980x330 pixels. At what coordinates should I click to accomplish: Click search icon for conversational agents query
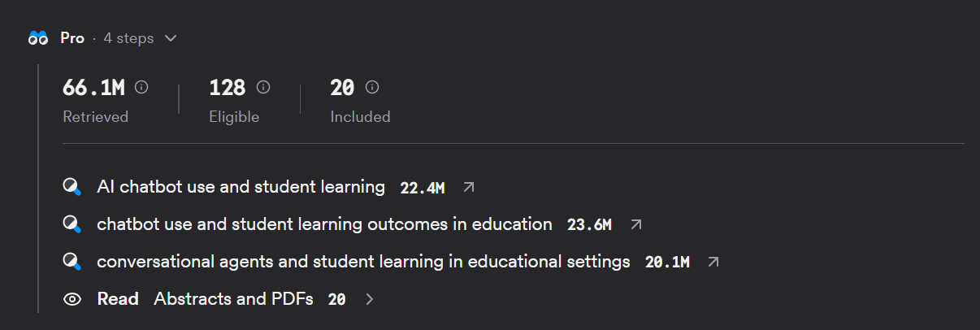(72, 262)
